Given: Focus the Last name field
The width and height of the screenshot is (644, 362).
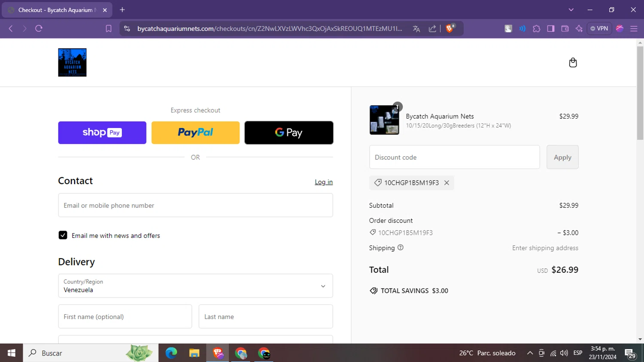Looking at the screenshot, I should tap(266, 316).
